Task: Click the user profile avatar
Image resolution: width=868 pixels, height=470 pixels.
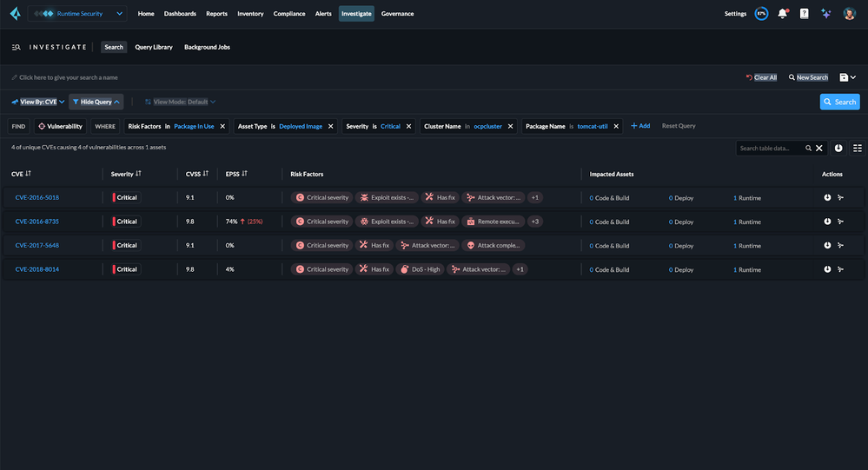Action: point(849,14)
